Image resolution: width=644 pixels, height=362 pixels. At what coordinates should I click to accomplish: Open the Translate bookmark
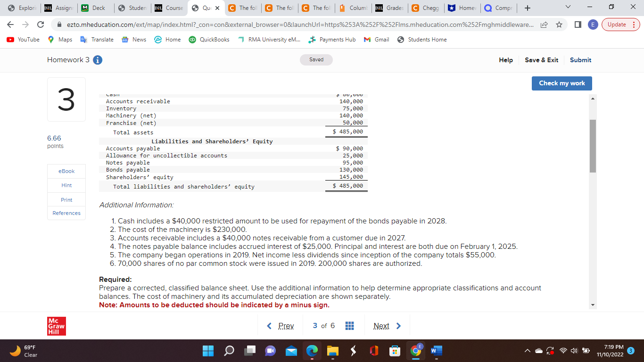97,40
